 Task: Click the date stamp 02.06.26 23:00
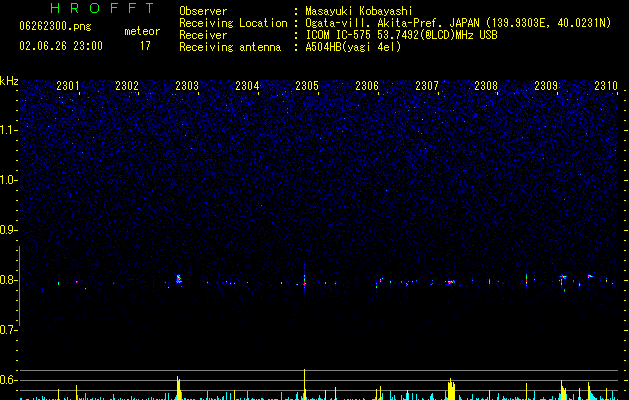coord(61,46)
